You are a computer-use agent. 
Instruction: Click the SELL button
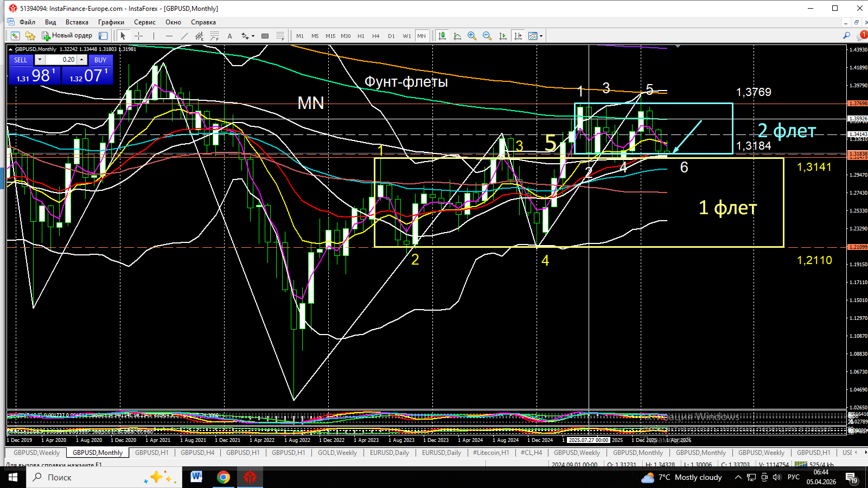[x=21, y=60]
